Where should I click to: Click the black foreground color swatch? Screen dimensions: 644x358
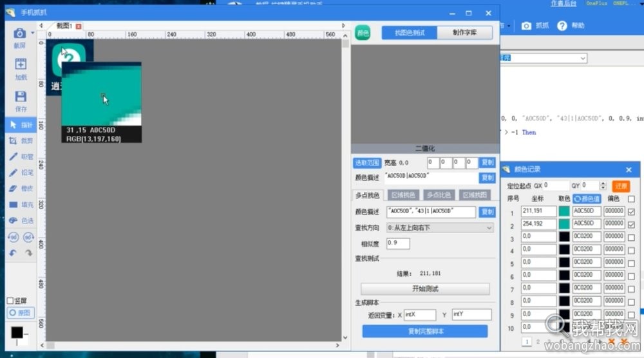[x=17, y=332]
